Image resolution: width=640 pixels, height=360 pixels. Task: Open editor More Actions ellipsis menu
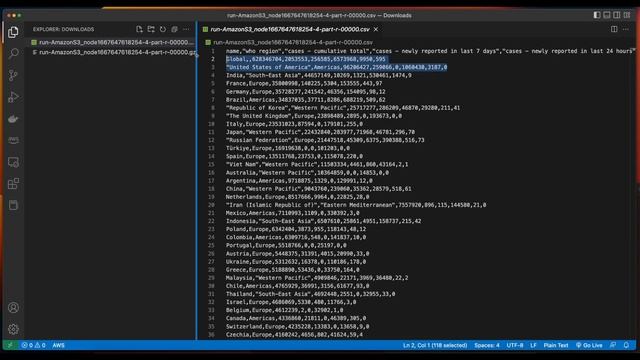tap(626, 29)
